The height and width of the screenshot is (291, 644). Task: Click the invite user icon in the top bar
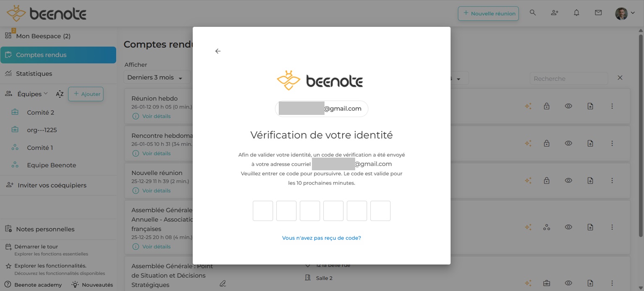tap(554, 13)
